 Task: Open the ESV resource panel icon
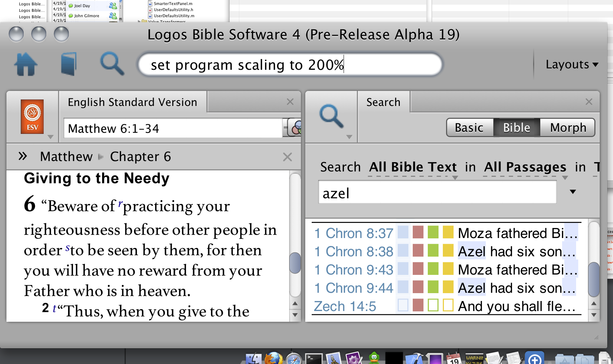coord(32,117)
